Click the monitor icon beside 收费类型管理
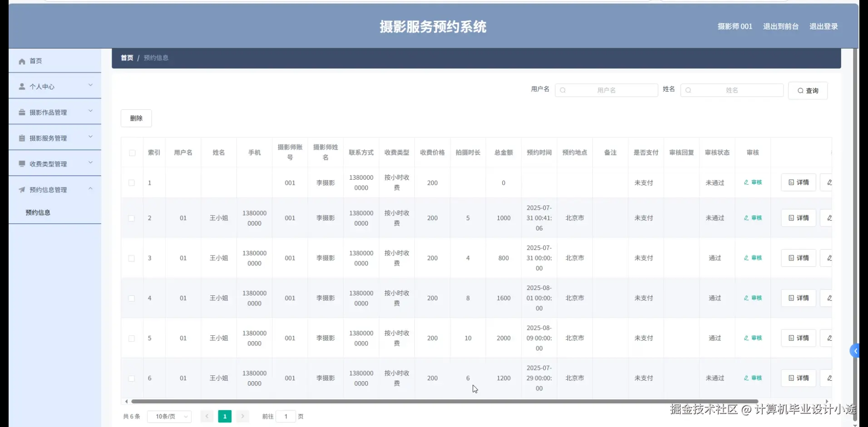The image size is (868, 427). (x=22, y=163)
